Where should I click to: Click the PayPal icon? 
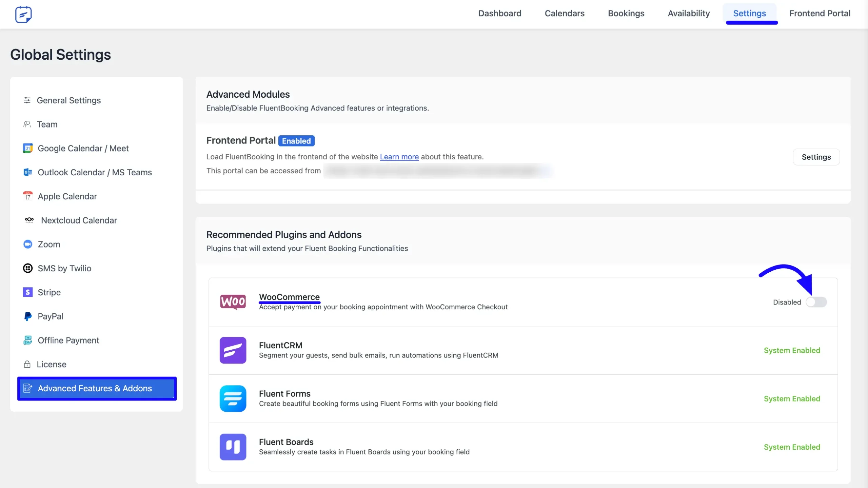point(28,316)
